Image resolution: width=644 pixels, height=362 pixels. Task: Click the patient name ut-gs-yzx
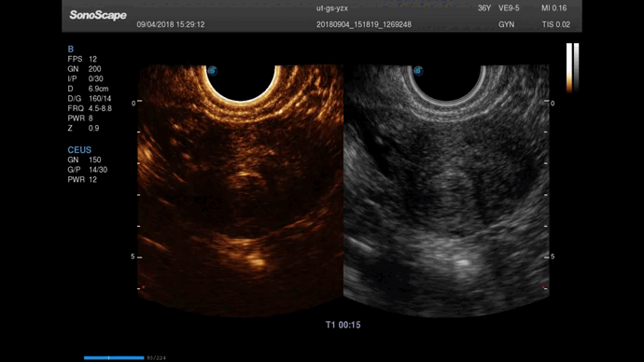(332, 8)
